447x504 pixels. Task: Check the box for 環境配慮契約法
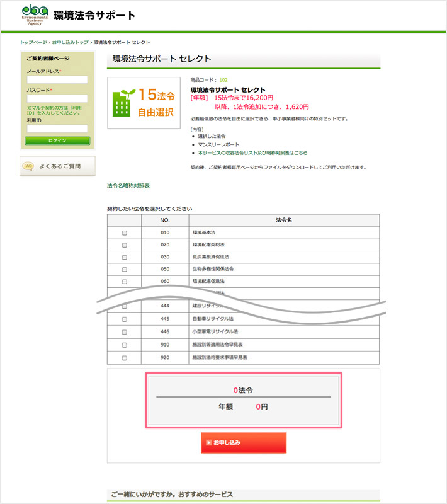coord(124,245)
